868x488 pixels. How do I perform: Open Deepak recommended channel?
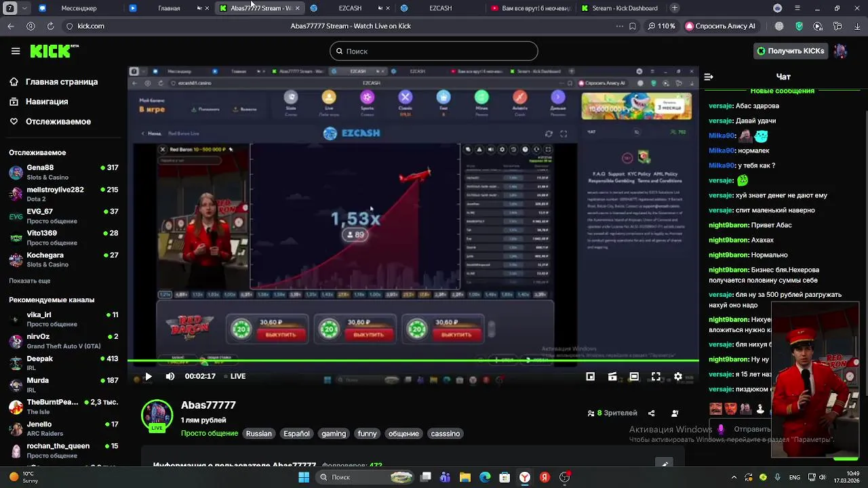tap(63, 363)
